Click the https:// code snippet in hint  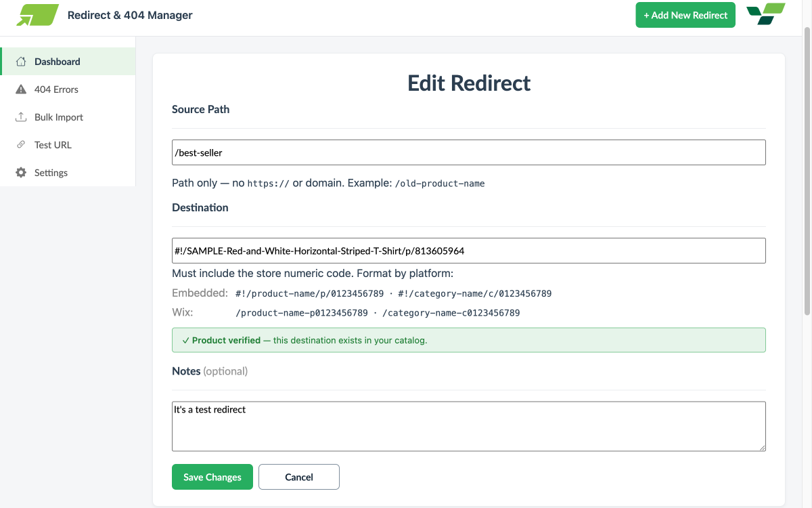point(268,184)
